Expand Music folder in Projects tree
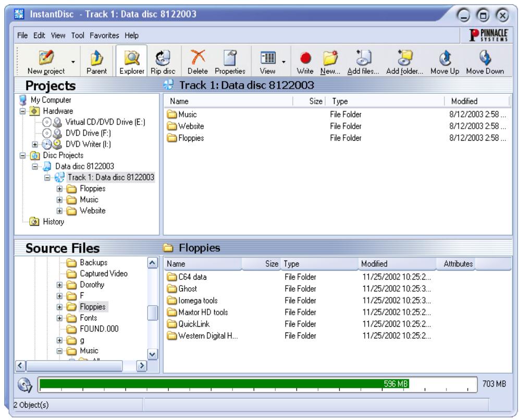The image size is (519, 420). [59, 200]
